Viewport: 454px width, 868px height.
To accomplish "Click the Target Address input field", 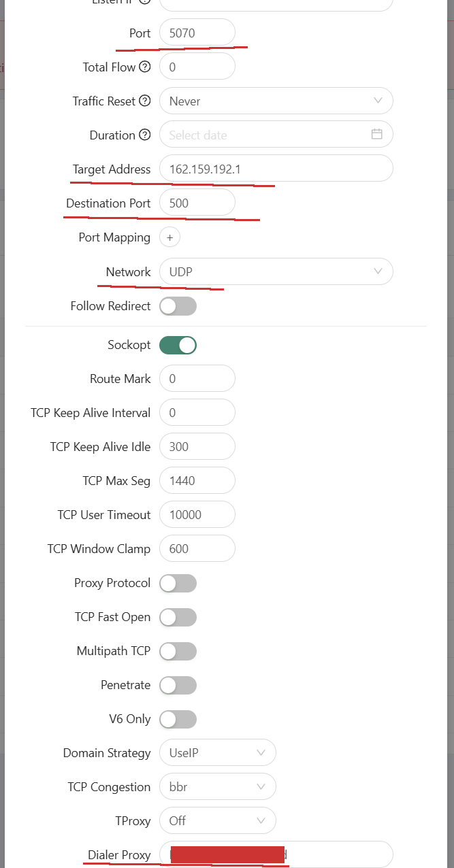I will tap(276, 169).
